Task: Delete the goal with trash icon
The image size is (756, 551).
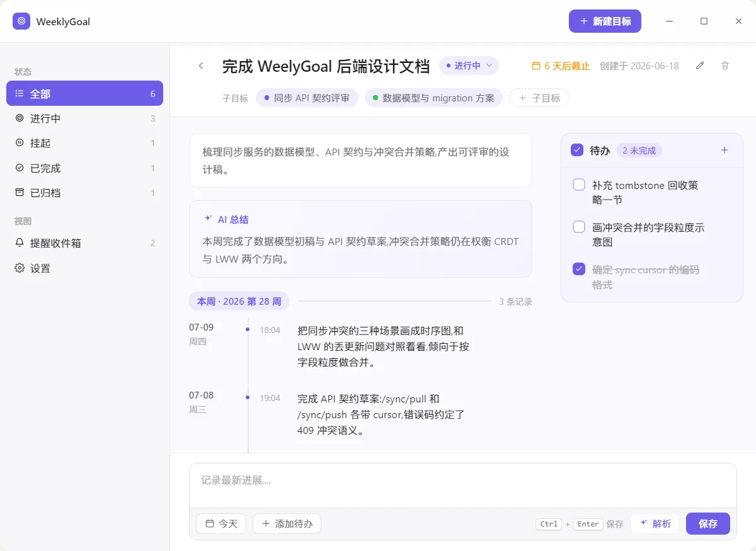Action: tap(725, 65)
